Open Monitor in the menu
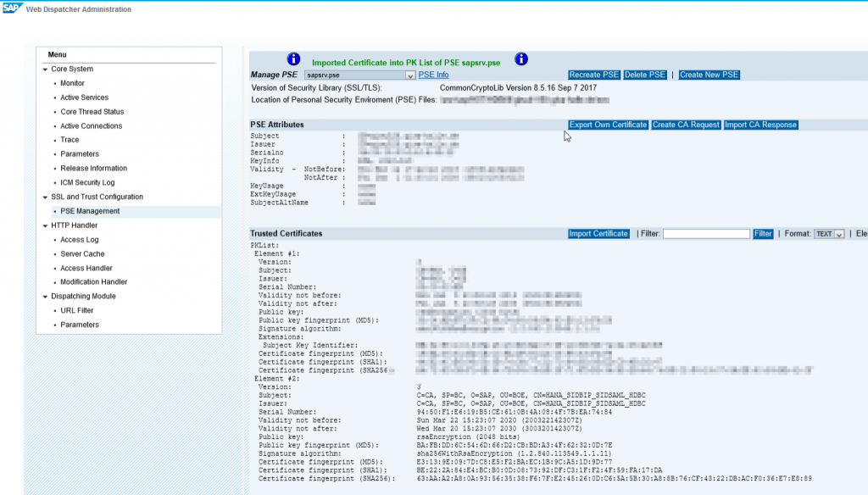The width and height of the screenshot is (868, 495). click(x=73, y=83)
